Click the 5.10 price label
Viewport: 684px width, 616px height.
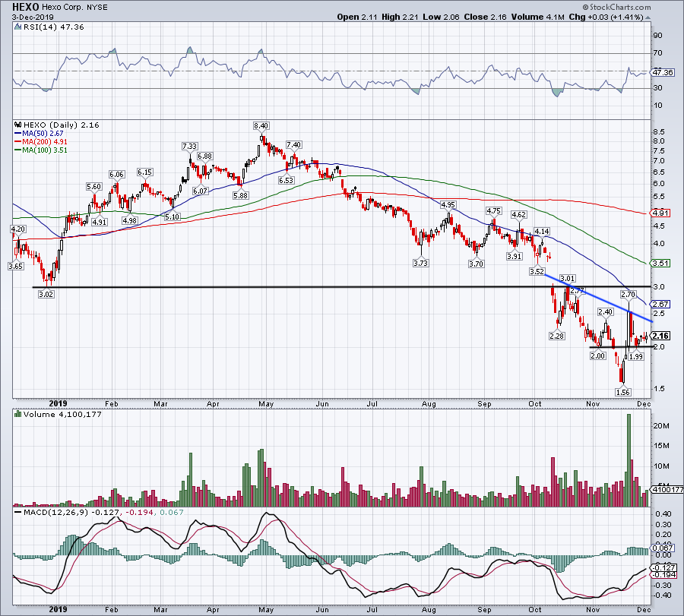pos(173,216)
